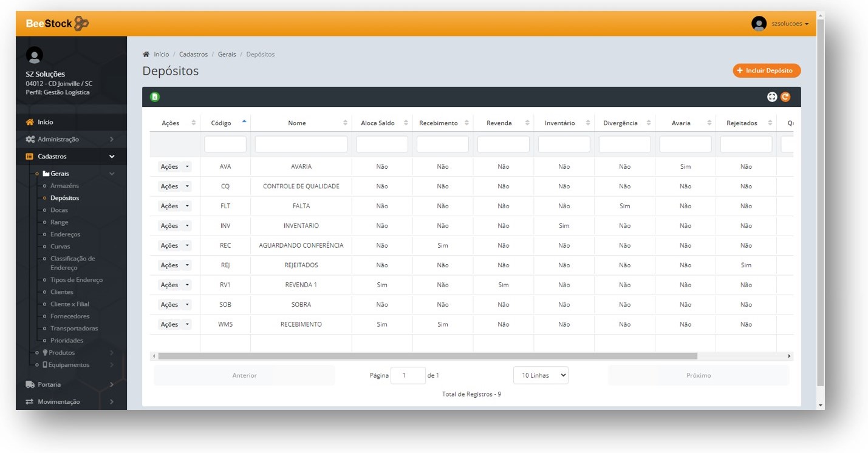
Task: Click the green Excel export icon
Action: 155,97
